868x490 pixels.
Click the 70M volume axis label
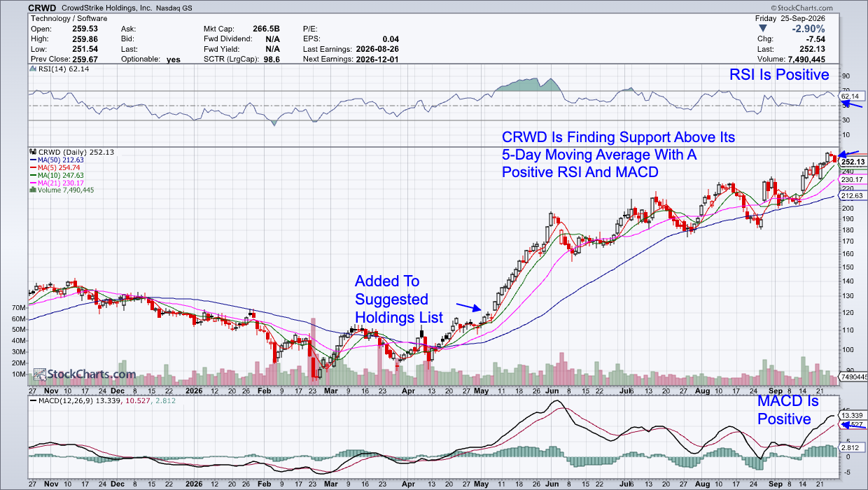click(x=19, y=307)
